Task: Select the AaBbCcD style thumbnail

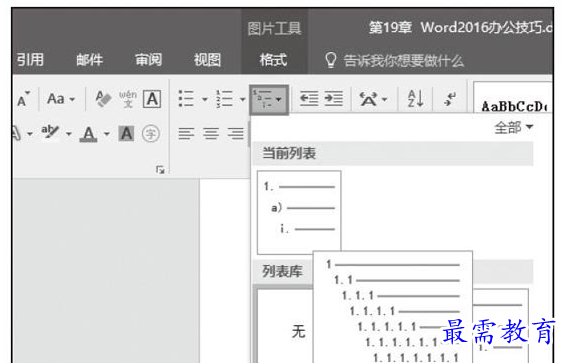Action: pos(513,98)
